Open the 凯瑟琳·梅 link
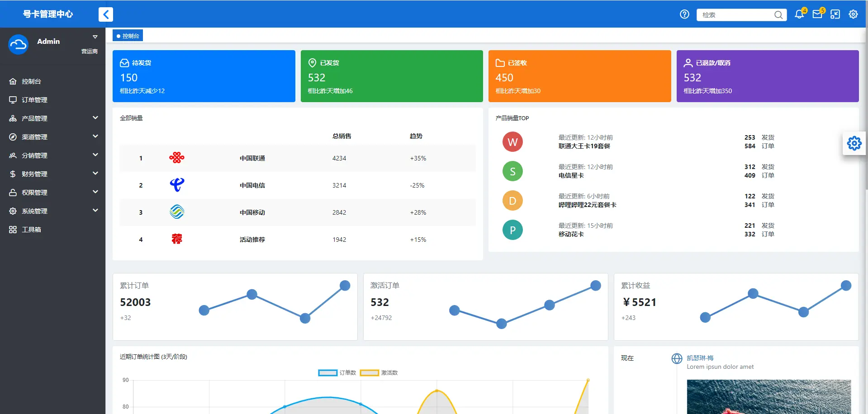Image resolution: width=868 pixels, height=414 pixels. [x=700, y=358]
